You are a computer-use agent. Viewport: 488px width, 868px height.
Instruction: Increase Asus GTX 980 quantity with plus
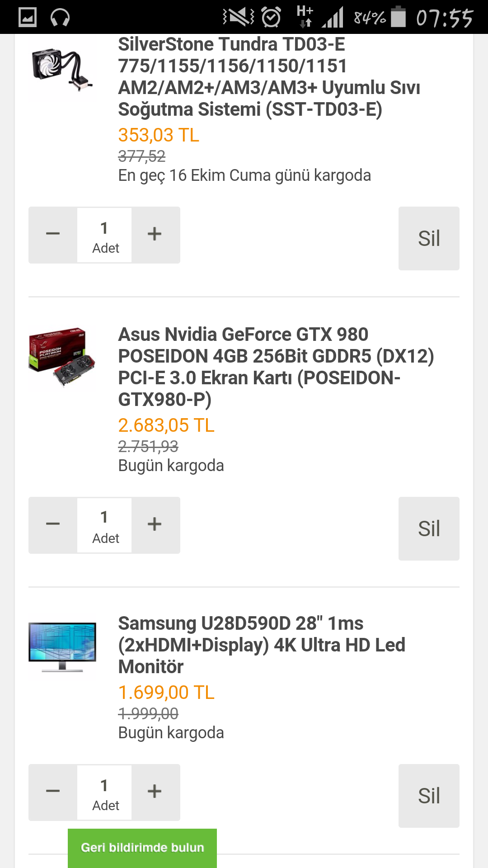(155, 525)
